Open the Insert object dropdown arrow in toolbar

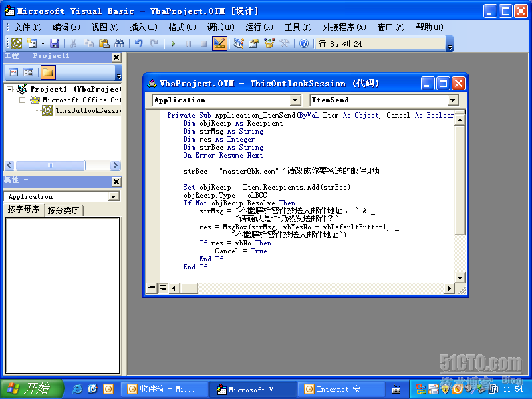tap(43, 43)
